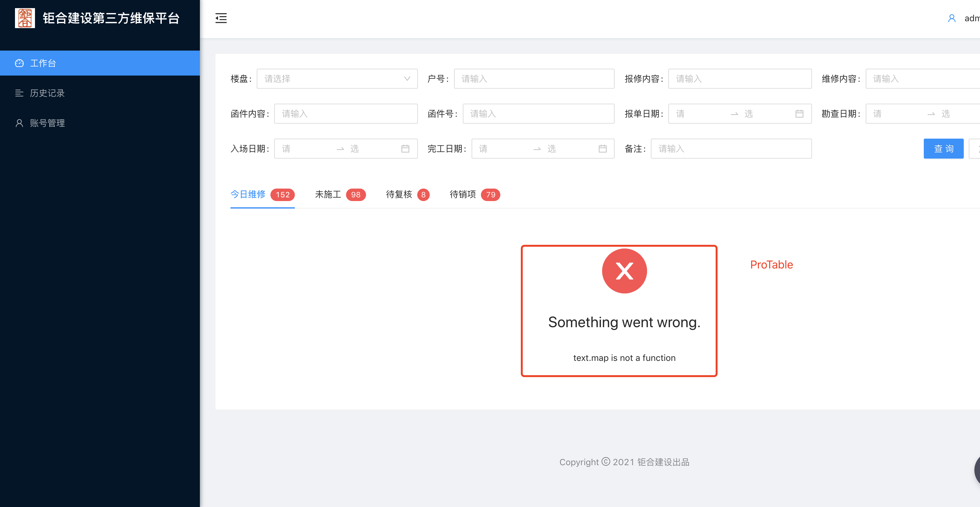Open the 报单日期 calendar picker icon
The width and height of the screenshot is (980, 507).
799,113
